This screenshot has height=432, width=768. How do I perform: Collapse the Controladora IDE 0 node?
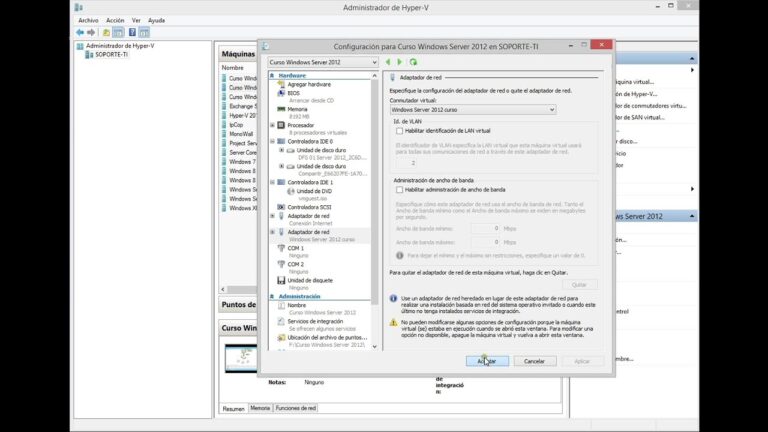[272, 142]
